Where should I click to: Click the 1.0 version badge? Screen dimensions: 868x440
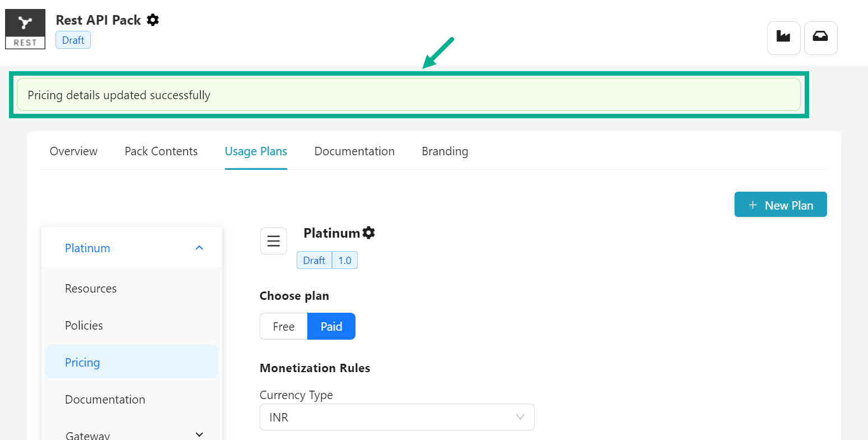tap(345, 261)
